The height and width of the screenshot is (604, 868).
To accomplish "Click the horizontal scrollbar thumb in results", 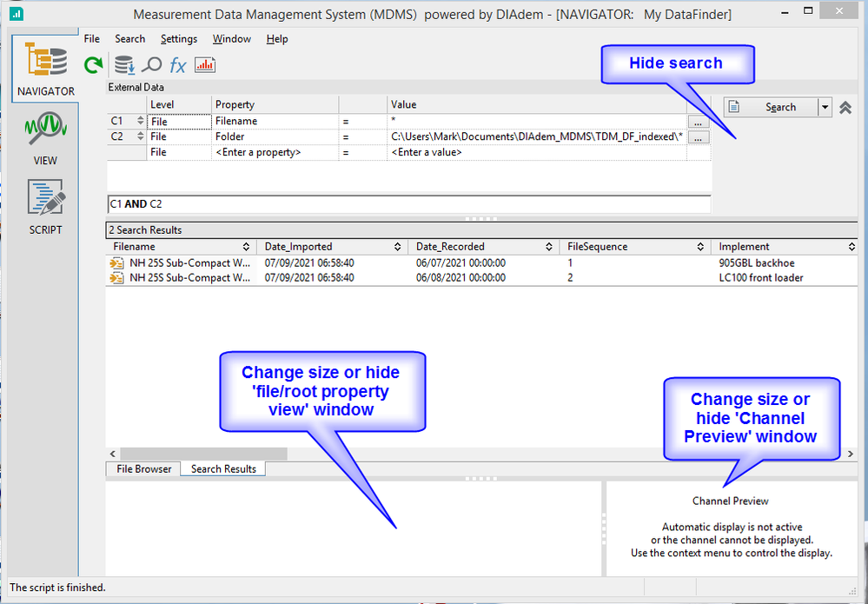I will tap(203, 454).
